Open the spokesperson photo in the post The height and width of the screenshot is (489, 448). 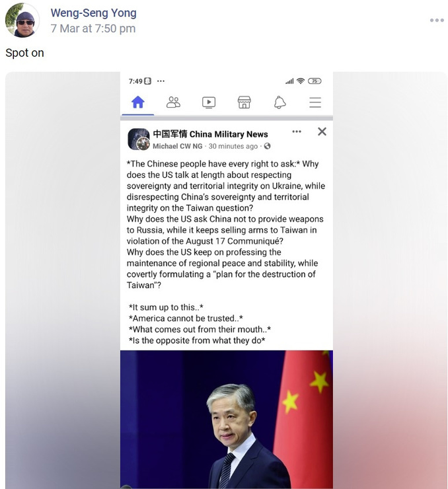coord(227,419)
